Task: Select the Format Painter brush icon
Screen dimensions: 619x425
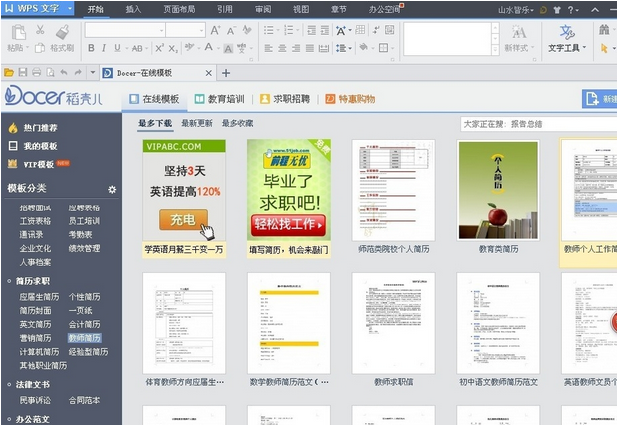Action: click(x=63, y=32)
